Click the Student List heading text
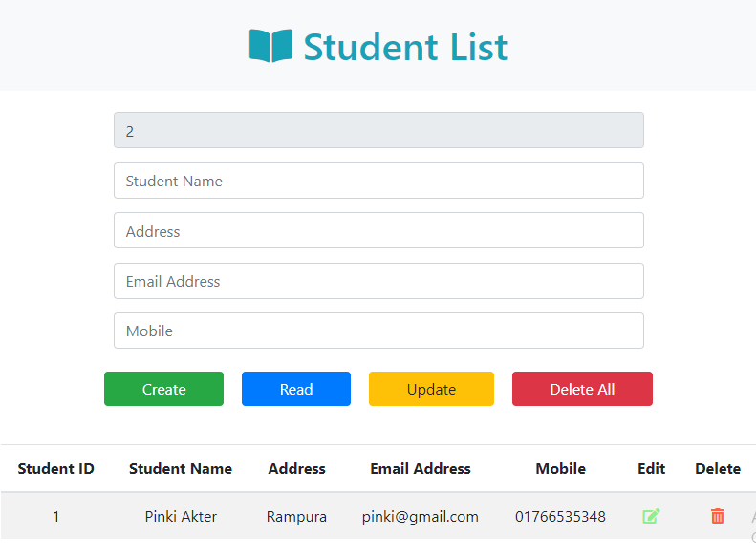Screen dimensions: 756x556 tap(405, 47)
